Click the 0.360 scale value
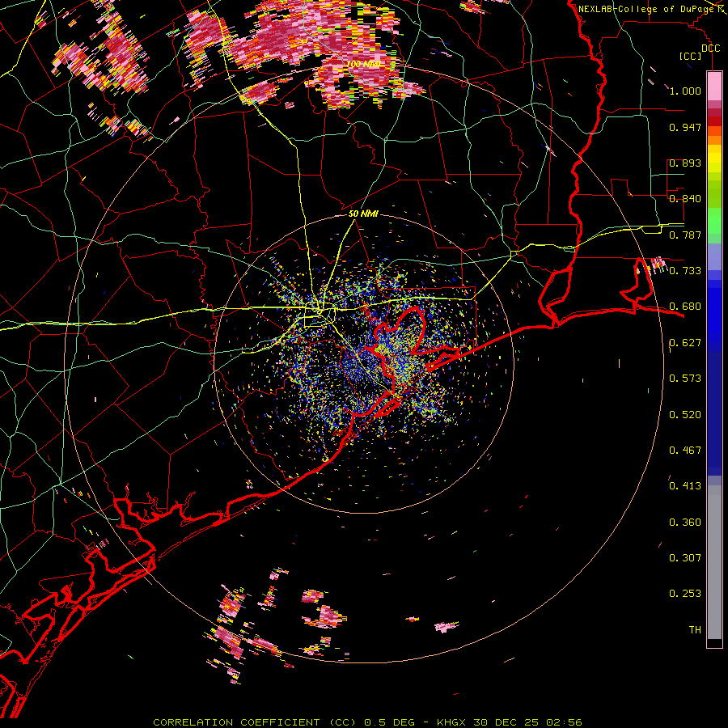Screen dimensions: 728x728 pyautogui.click(x=685, y=523)
